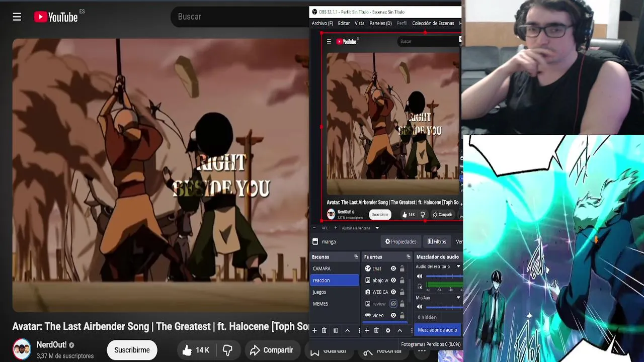Click the 0 hidden label in audio mixer
Image resolution: width=644 pixels, height=362 pixels.
coord(427,317)
